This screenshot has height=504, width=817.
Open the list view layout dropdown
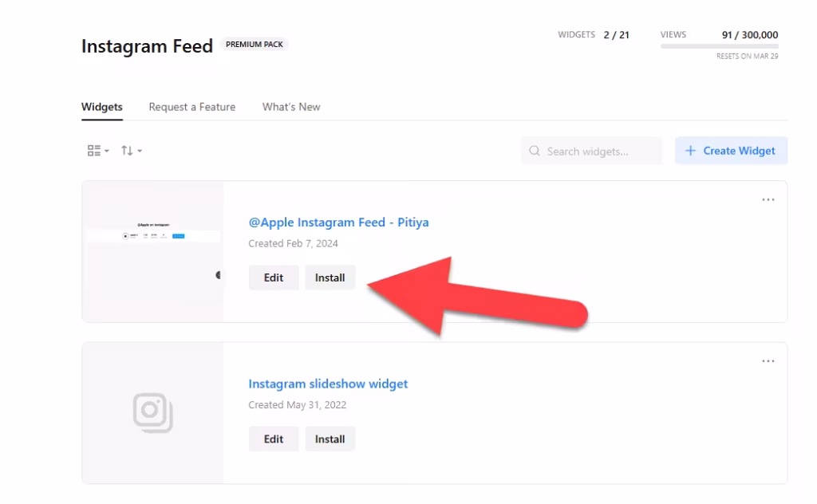(x=98, y=151)
